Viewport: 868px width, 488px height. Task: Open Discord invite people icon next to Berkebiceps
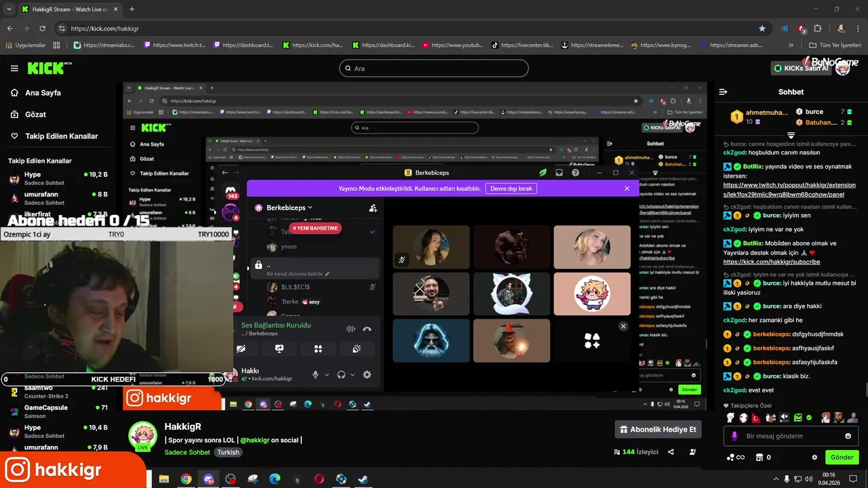[x=373, y=208]
